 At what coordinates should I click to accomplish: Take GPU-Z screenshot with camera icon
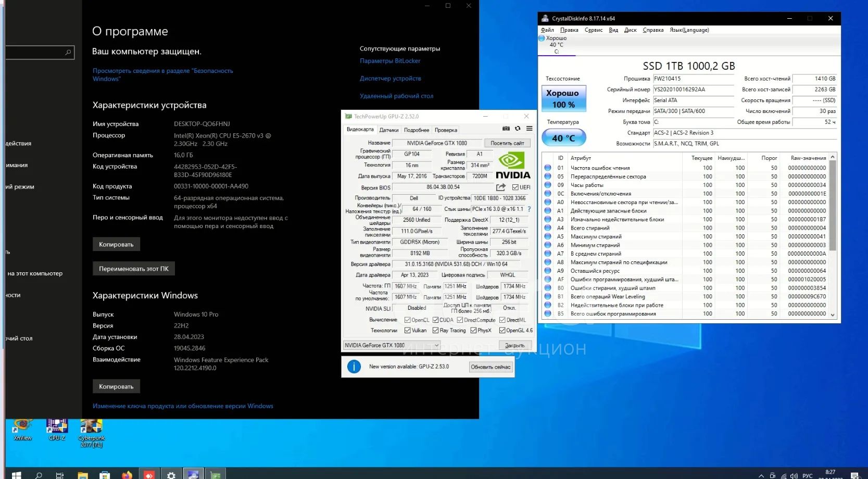click(506, 129)
